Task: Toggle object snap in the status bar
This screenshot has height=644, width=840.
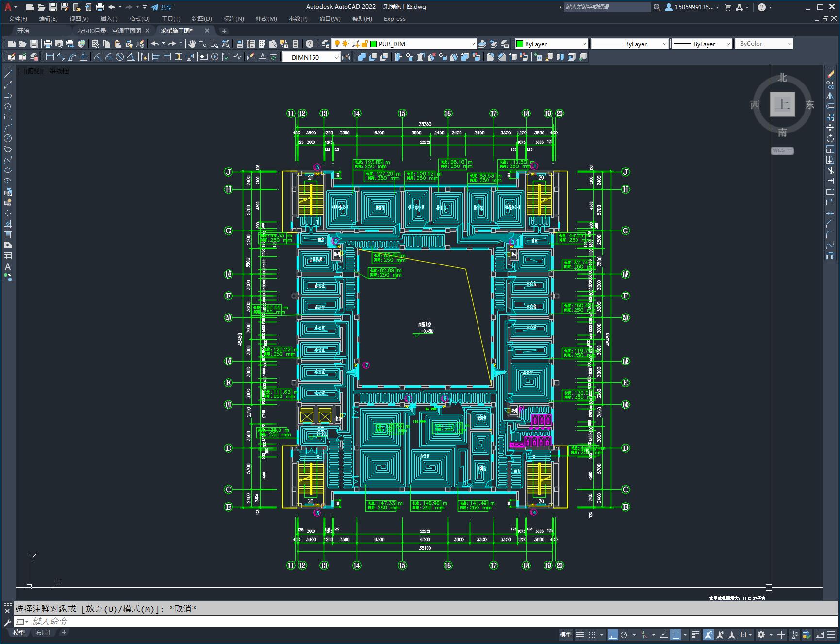Action: tap(675, 634)
